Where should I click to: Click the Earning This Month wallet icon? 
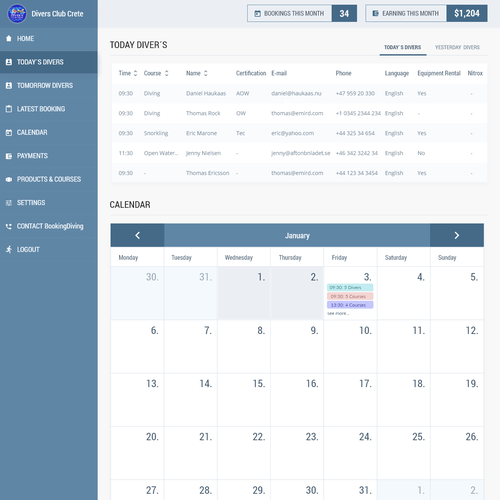point(375,13)
